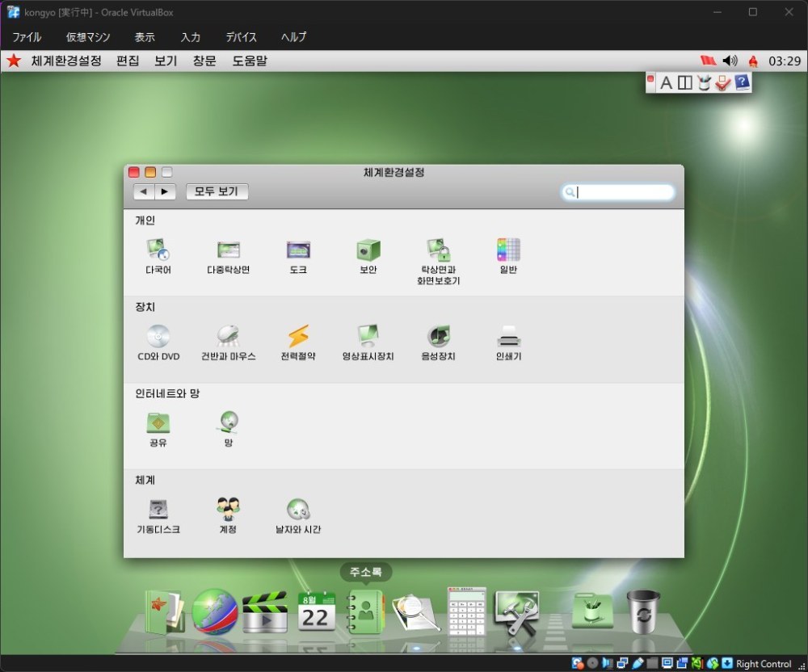Open the 공유 sharing settings
This screenshot has width=808, height=672.
tap(158, 429)
